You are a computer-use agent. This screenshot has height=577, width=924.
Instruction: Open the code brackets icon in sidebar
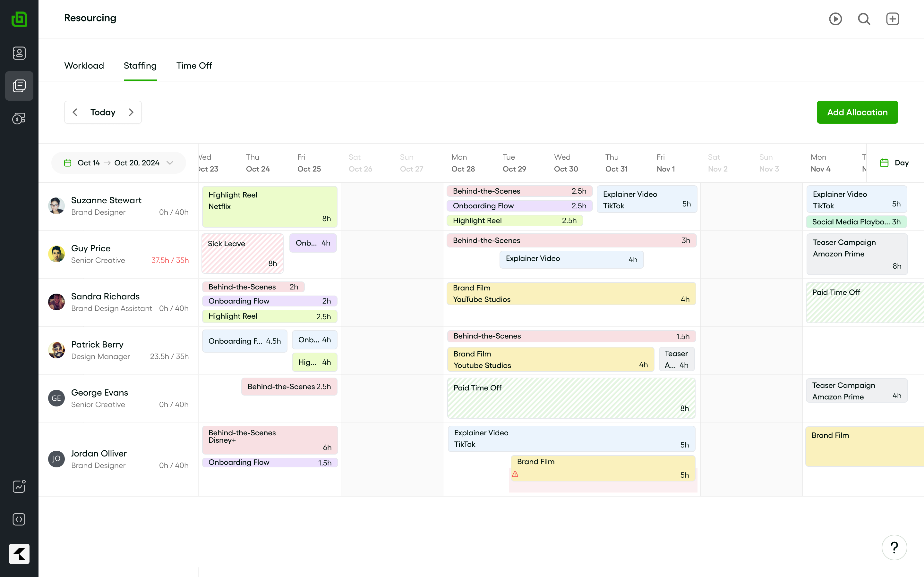tap(19, 519)
